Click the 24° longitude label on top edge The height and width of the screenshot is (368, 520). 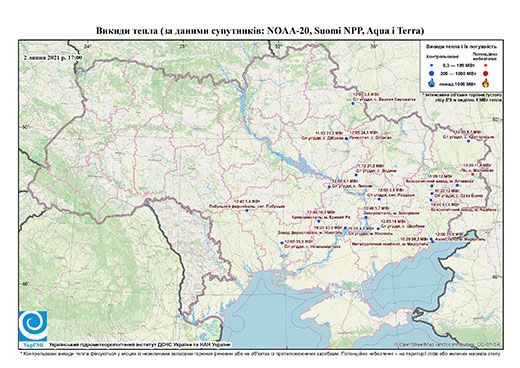87,47
